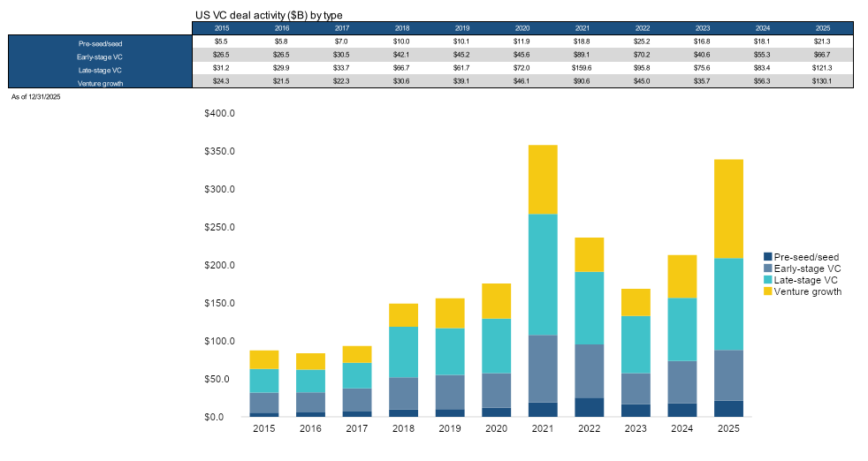Click the 'As of 12/31/2025' footnote
The height and width of the screenshot is (461, 868).
pyautogui.click(x=35, y=95)
